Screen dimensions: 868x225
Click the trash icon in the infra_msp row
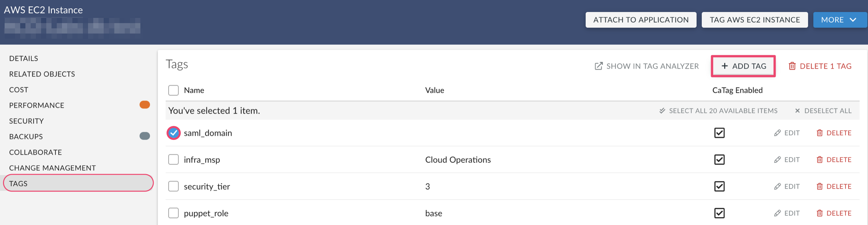(x=819, y=160)
